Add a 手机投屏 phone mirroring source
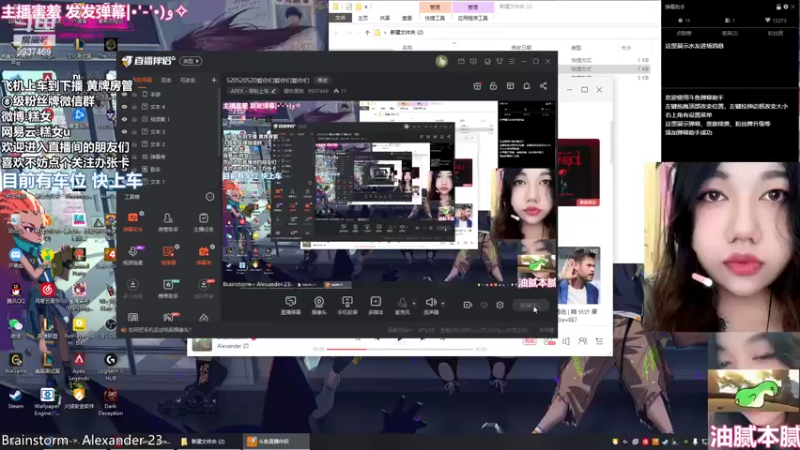Viewport: 800px width, 450px height. click(347, 305)
